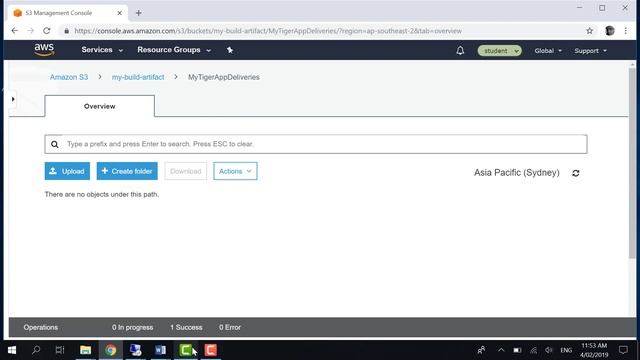
Task: Go back in browser history
Action: (x=15, y=31)
